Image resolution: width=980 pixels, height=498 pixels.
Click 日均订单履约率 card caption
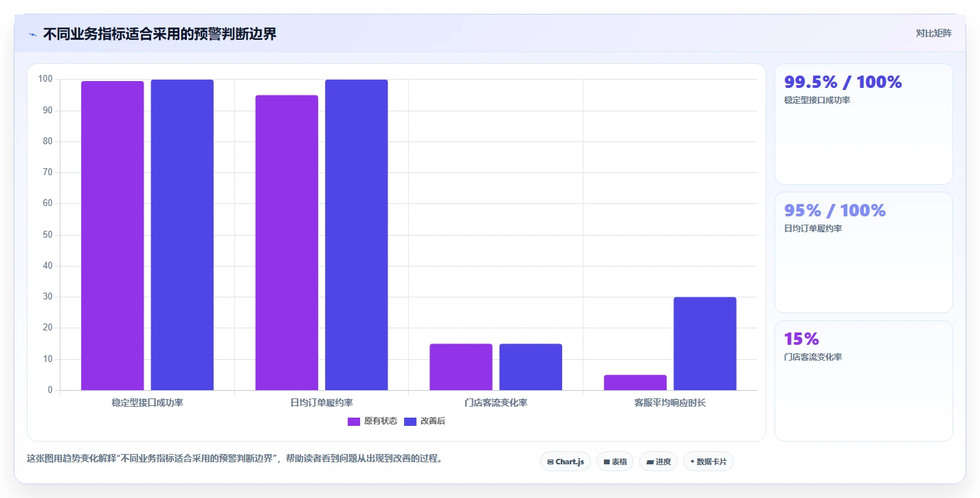813,229
